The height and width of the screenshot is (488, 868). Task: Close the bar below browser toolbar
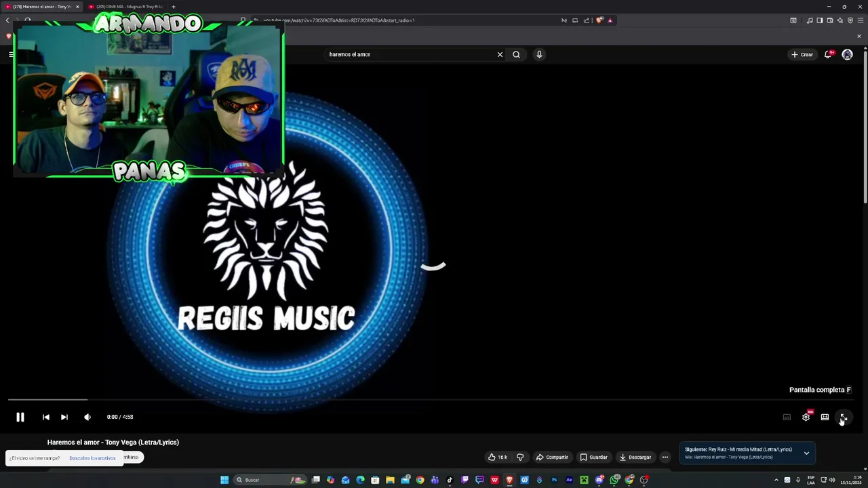point(859,36)
